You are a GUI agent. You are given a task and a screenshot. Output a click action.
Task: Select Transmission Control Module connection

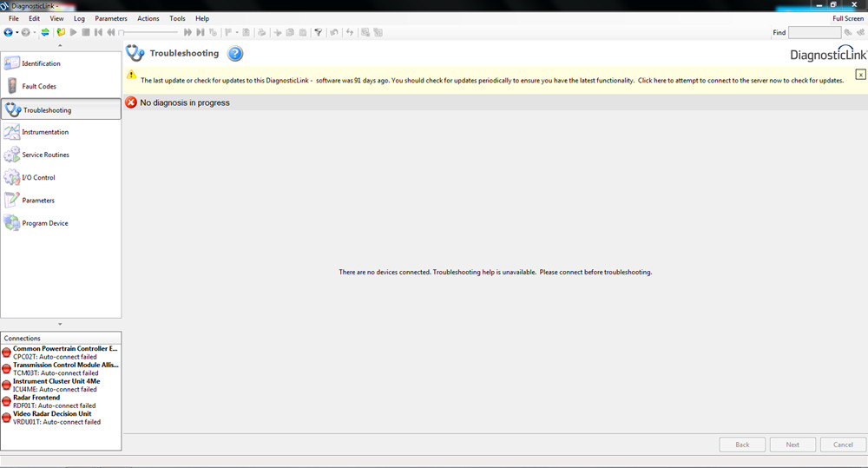61,369
